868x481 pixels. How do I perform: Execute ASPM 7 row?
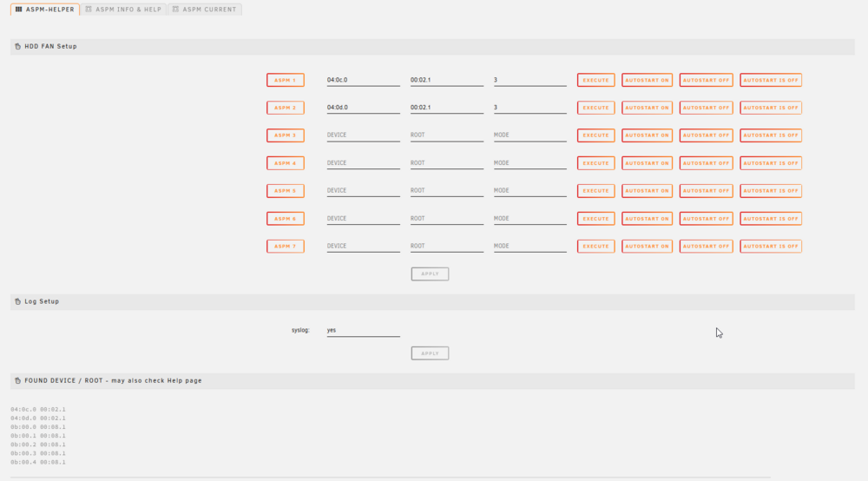click(x=595, y=247)
